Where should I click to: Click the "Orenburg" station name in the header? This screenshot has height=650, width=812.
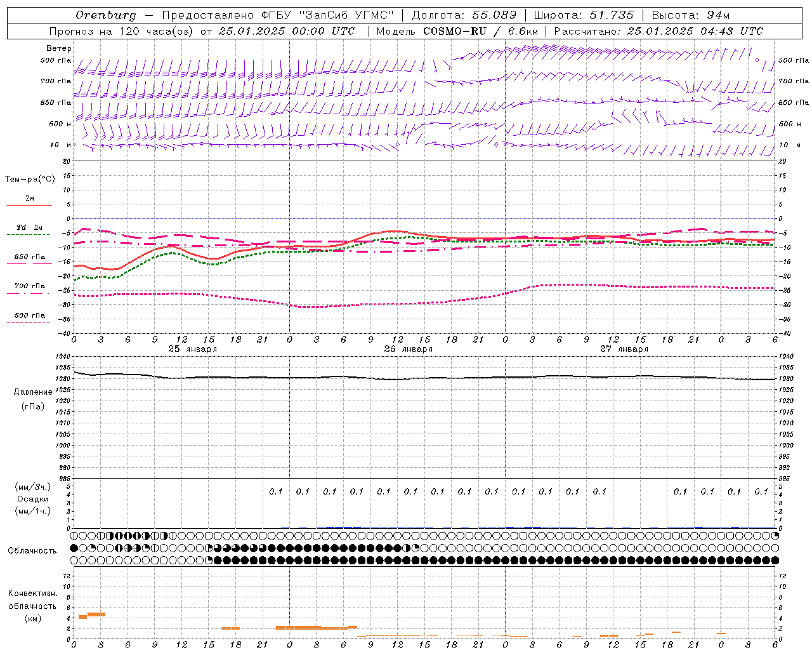coord(105,15)
